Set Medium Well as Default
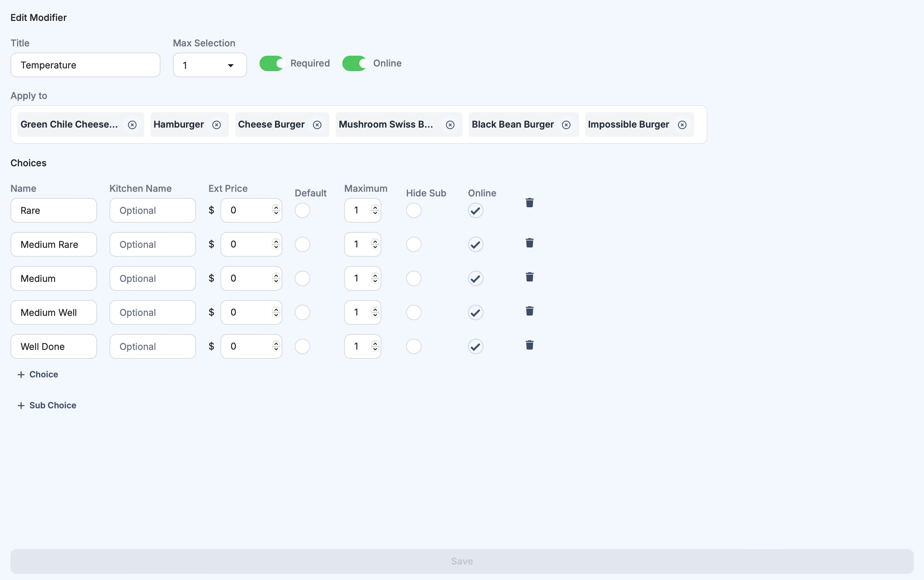Image resolution: width=924 pixels, height=580 pixels. point(302,312)
